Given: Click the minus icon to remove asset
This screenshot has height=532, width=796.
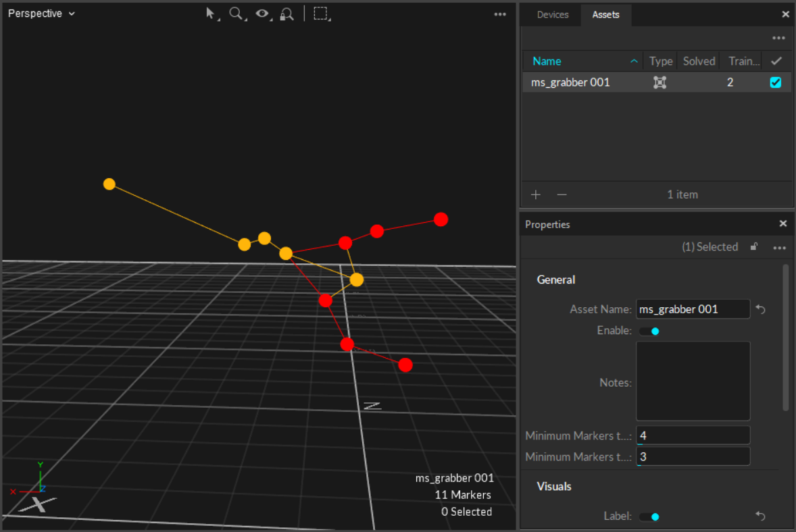Looking at the screenshot, I should tap(562, 194).
